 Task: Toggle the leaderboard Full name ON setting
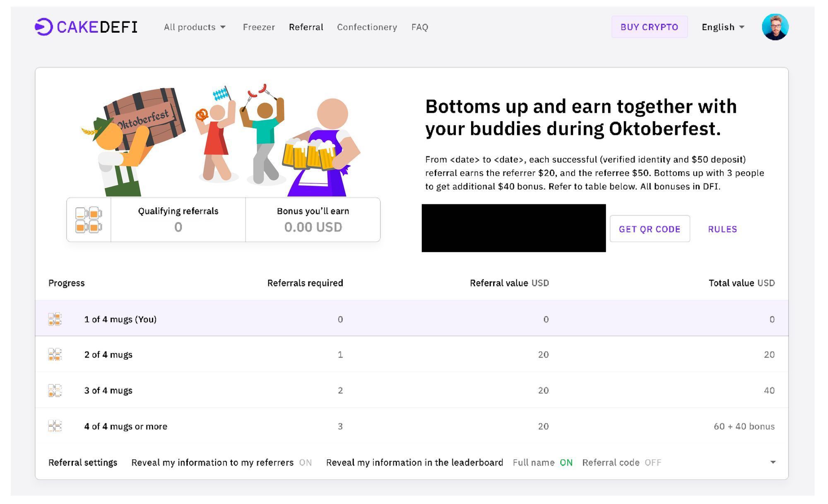coord(566,463)
